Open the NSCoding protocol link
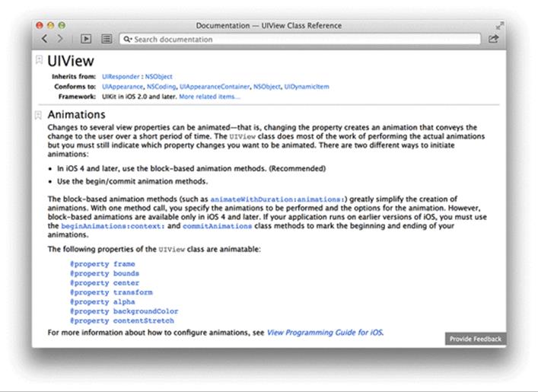Viewport: 538px width, 392px height. pos(161,87)
